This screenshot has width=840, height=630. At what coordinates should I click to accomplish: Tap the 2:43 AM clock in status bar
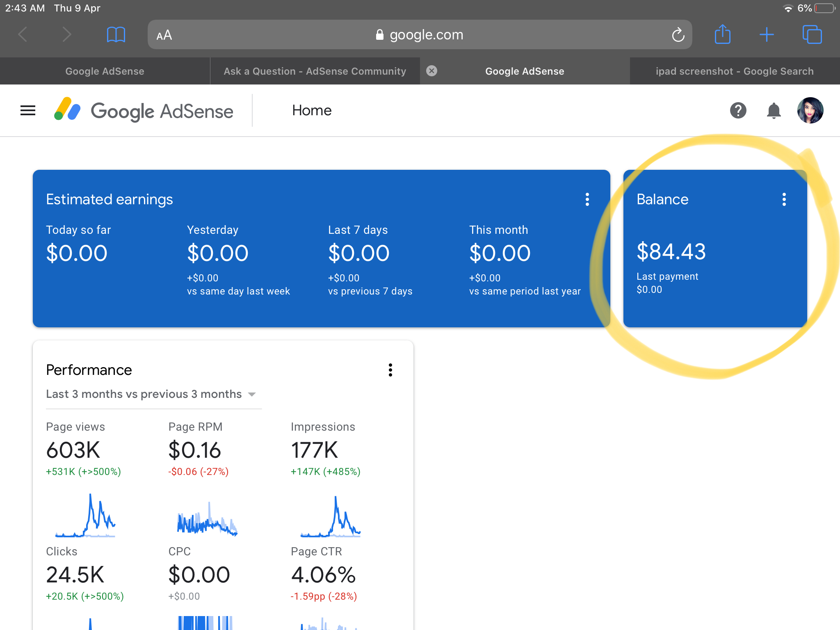(x=25, y=8)
